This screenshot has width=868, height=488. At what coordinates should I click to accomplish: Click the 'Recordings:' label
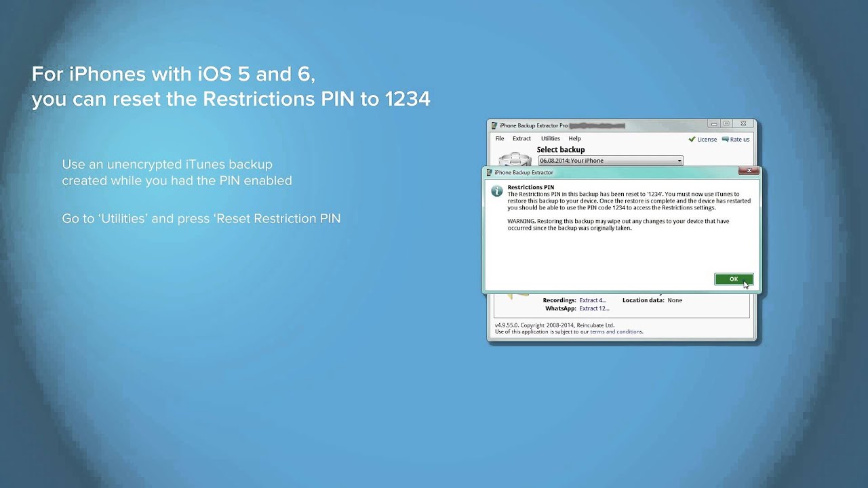tap(559, 300)
